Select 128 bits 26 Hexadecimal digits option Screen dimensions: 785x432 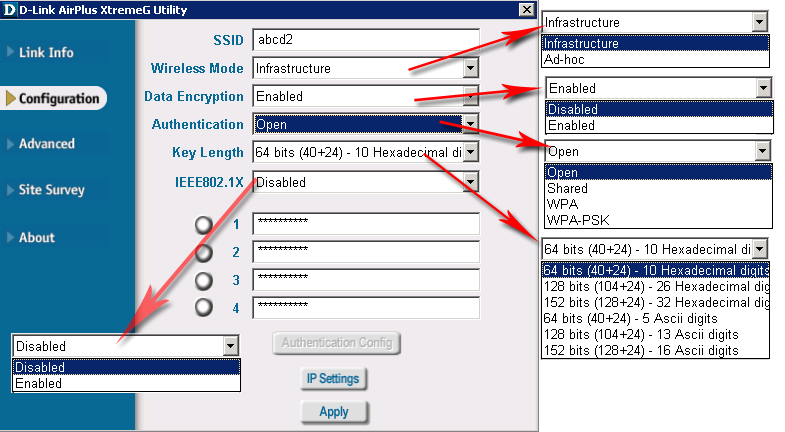(655, 286)
